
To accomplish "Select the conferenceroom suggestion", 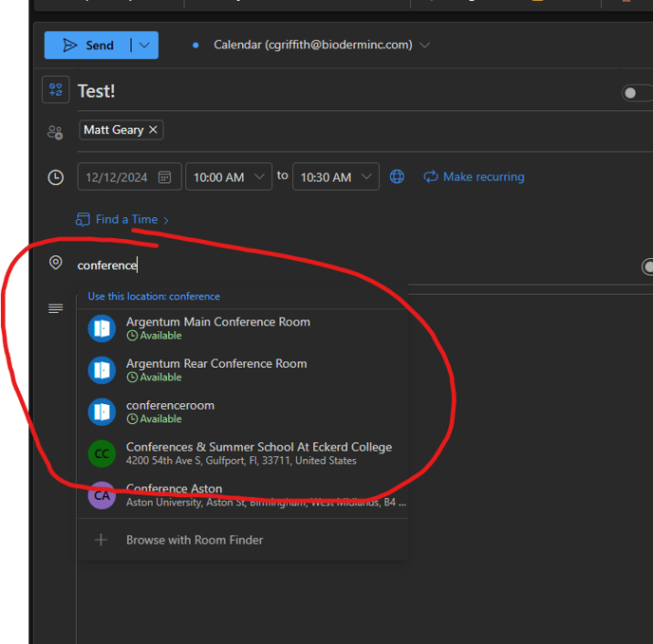I will click(x=242, y=413).
